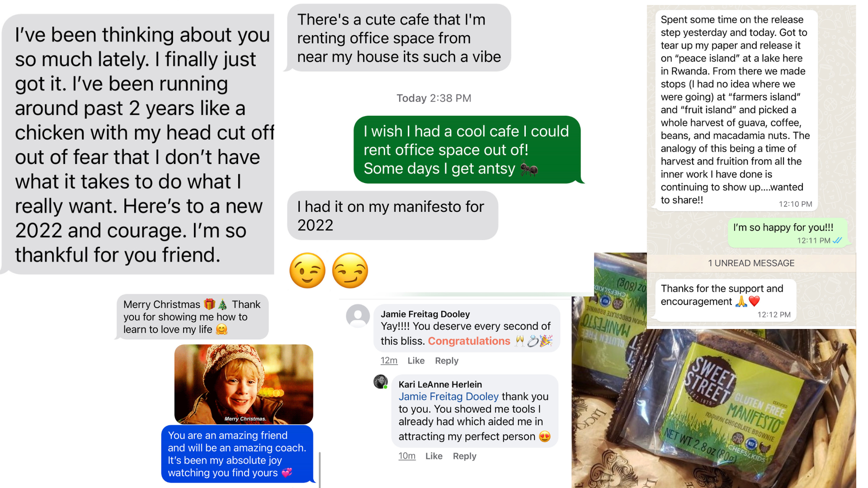Screen dimensions: 868x488
Task: Click the Today 2:38 PM timestamp
Action: click(434, 98)
